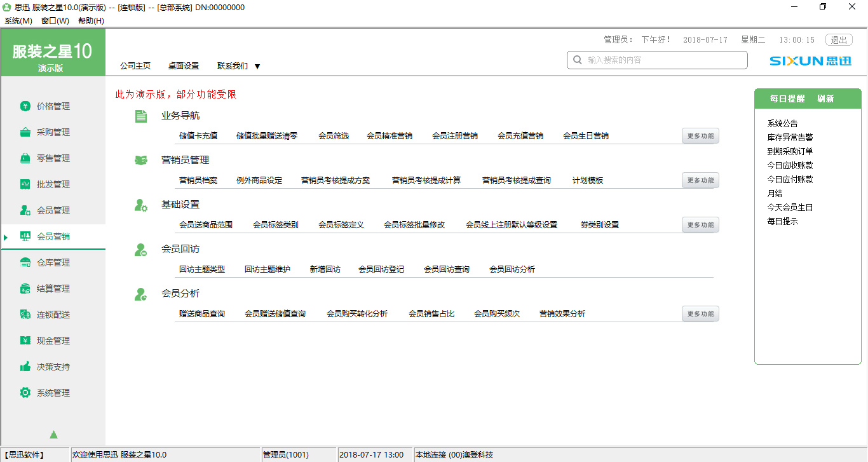Open the 帮助(H) menu

pos(91,21)
